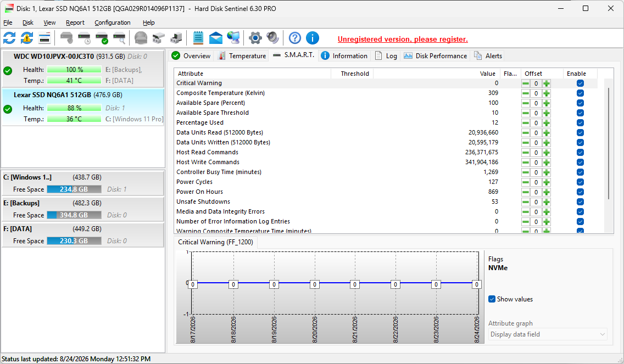Image resolution: width=624 pixels, height=364 pixels.
Task: Toggle Enable checkbox for Host Write Commands
Action: tap(580, 163)
